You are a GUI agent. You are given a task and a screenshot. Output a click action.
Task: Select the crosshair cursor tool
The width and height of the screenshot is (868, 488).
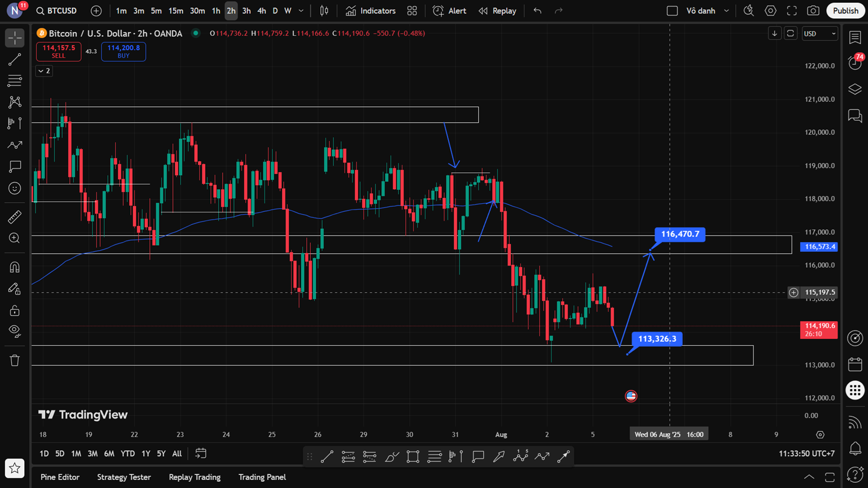click(x=15, y=38)
